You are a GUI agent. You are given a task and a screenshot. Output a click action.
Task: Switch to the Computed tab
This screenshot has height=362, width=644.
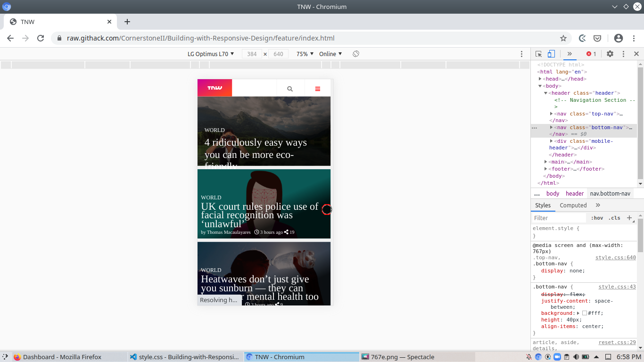point(573,206)
